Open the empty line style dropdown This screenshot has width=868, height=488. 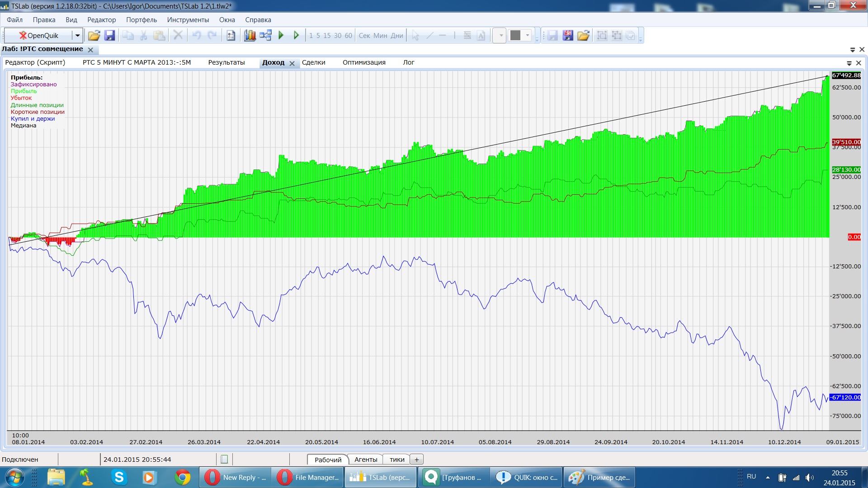(500, 35)
